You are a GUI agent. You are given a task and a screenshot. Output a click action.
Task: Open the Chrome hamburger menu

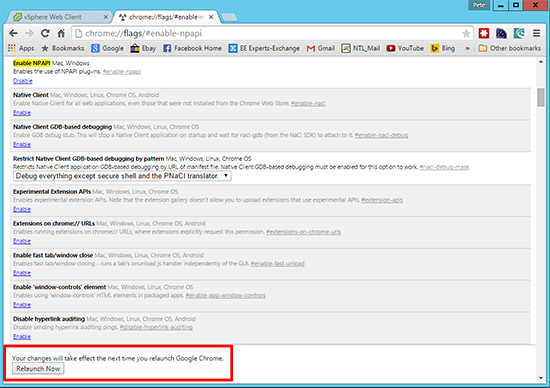536,33
